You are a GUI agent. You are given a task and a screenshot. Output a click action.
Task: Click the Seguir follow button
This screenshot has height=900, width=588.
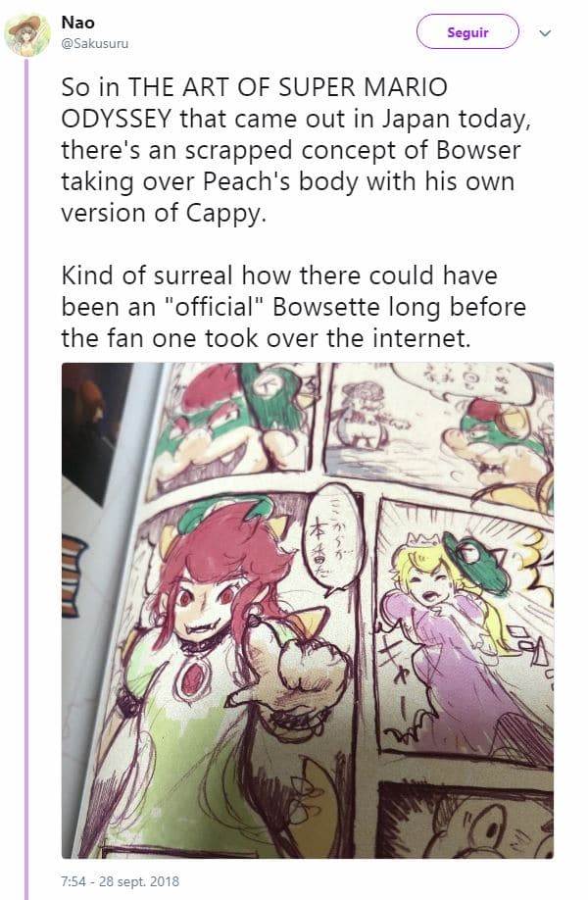click(467, 32)
